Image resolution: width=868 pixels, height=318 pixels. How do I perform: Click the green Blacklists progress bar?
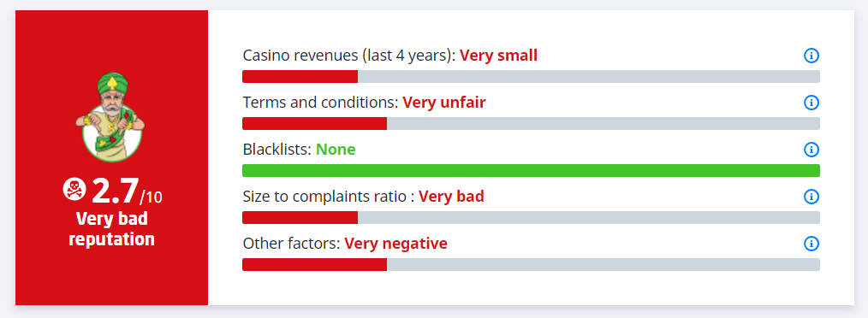[x=531, y=170]
